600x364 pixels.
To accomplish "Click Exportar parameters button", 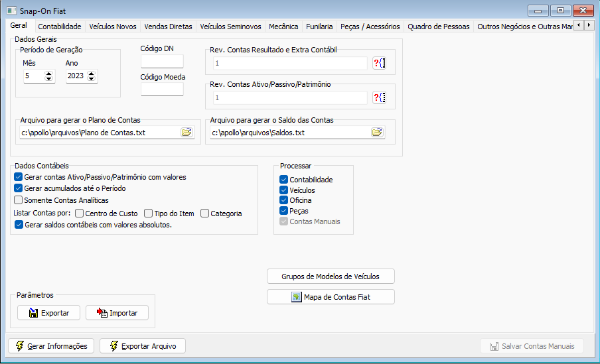I will tap(48, 313).
